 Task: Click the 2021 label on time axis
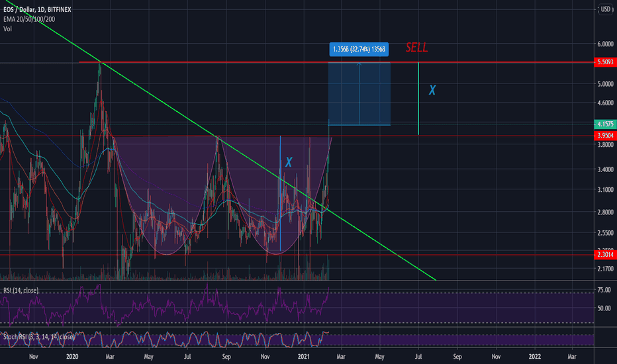coord(304,357)
